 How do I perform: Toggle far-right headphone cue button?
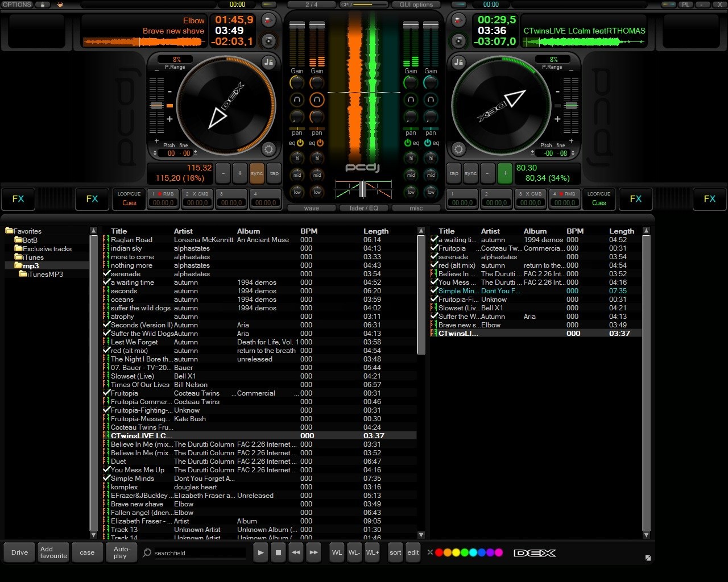tap(431, 100)
